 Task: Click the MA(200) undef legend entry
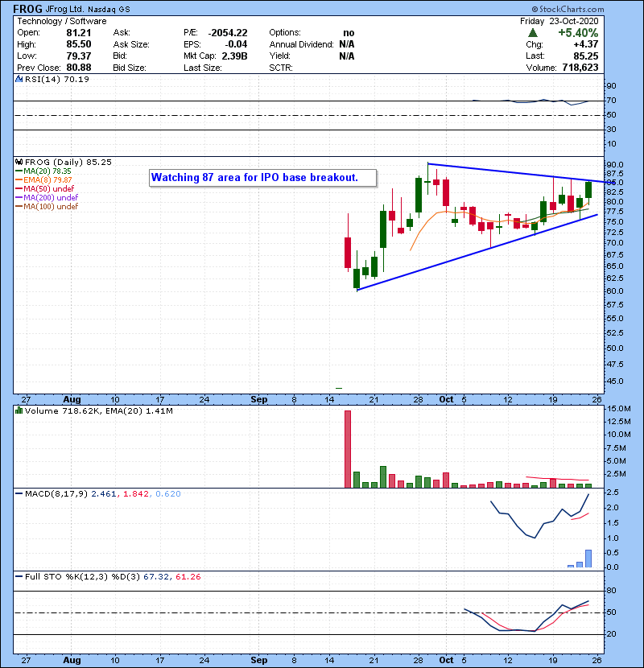coord(47,198)
